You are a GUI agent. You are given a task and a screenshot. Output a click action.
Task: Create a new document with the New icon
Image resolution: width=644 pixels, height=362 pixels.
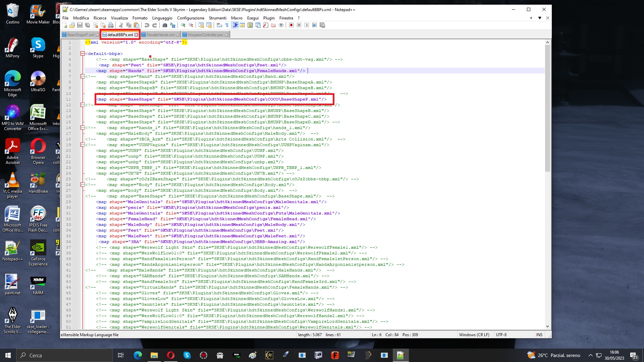(x=65, y=25)
